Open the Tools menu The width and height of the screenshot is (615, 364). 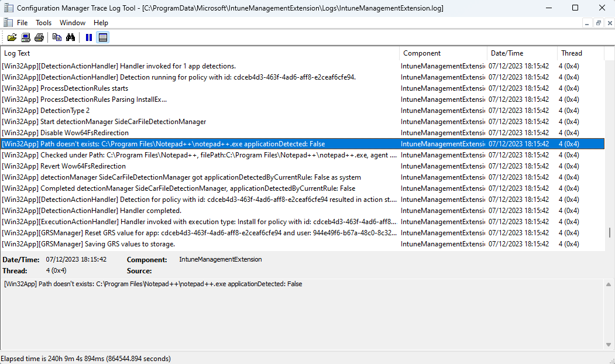click(43, 22)
